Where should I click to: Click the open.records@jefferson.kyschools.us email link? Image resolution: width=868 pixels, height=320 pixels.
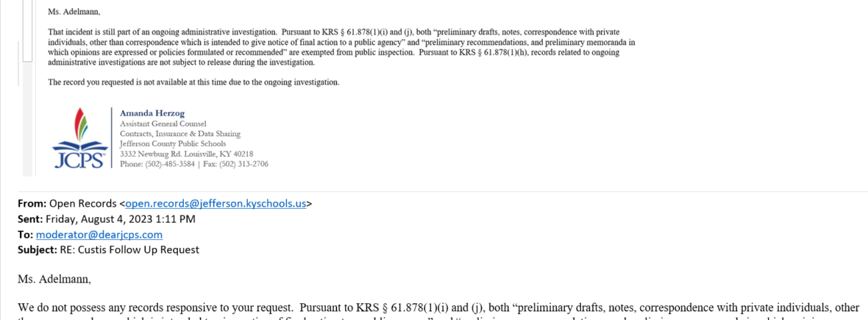(216, 203)
